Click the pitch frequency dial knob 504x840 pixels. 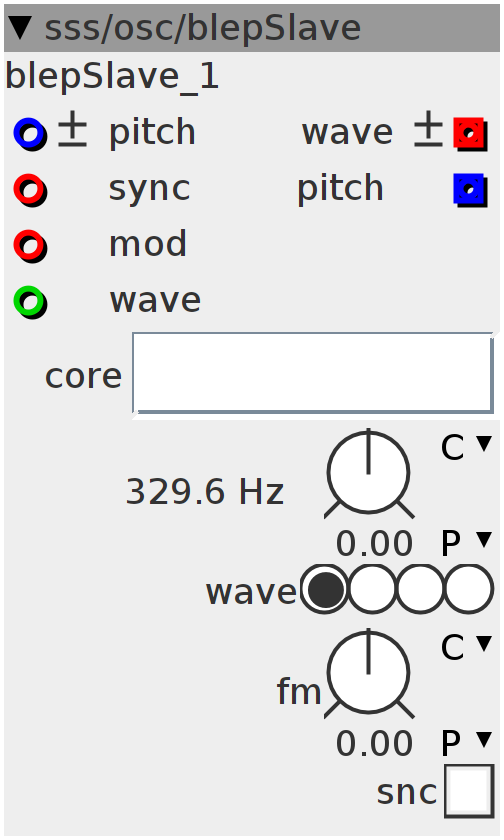click(368, 474)
